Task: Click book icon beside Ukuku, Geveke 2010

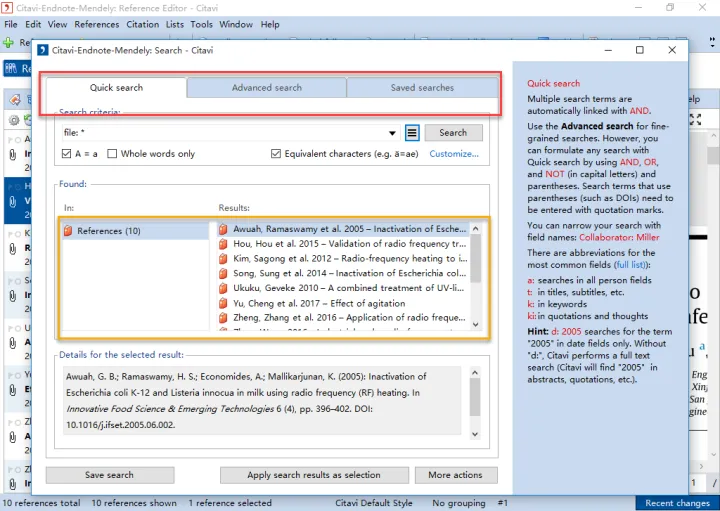Action: pyautogui.click(x=223, y=288)
